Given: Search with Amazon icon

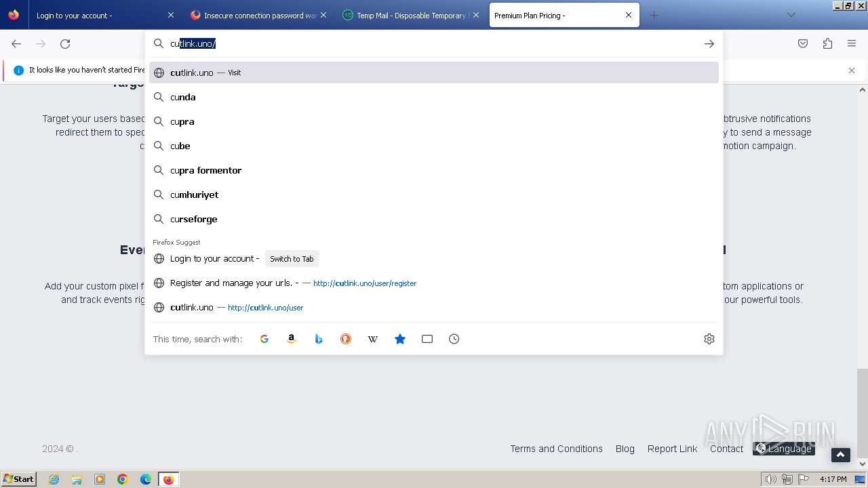Looking at the screenshot, I should (292, 339).
